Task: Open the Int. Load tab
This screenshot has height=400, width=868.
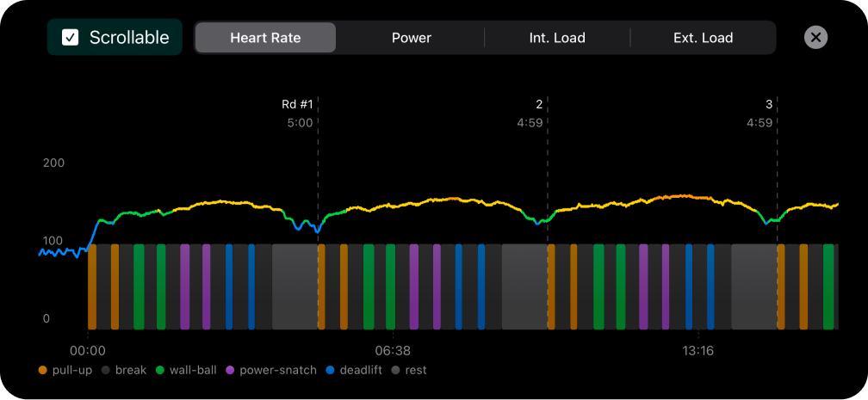Action: (x=557, y=38)
